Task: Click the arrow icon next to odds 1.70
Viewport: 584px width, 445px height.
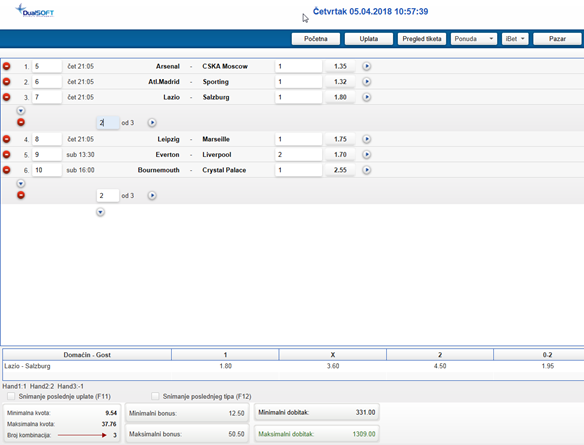Action: pos(366,155)
